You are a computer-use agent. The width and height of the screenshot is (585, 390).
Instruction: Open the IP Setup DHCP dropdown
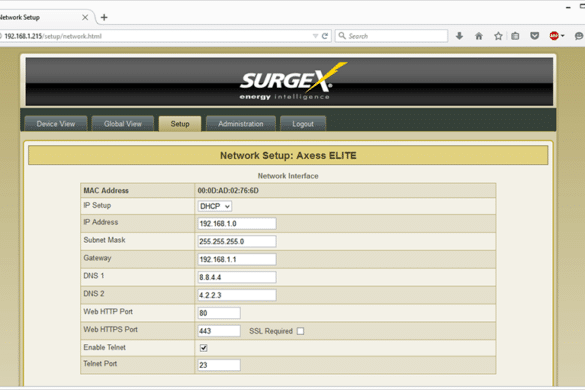click(x=215, y=206)
